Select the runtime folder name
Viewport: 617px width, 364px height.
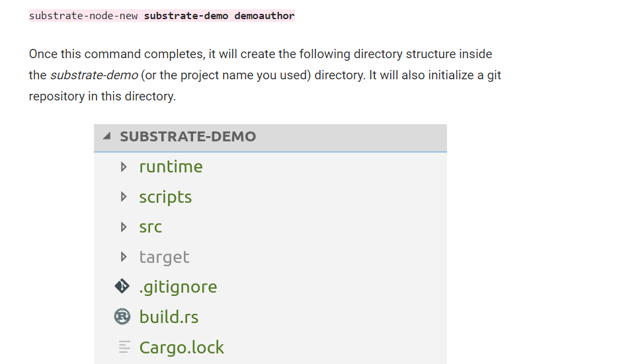click(x=171, y=167)
